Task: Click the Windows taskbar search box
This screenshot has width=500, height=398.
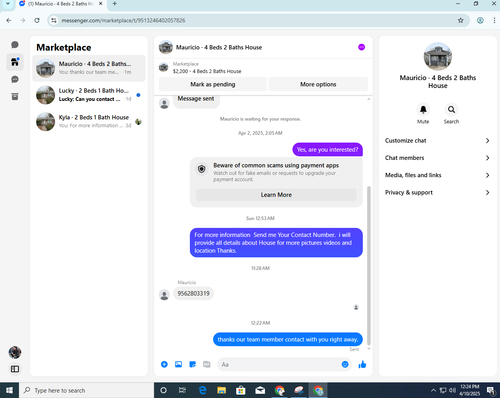Action: click(x=87, y=390)
